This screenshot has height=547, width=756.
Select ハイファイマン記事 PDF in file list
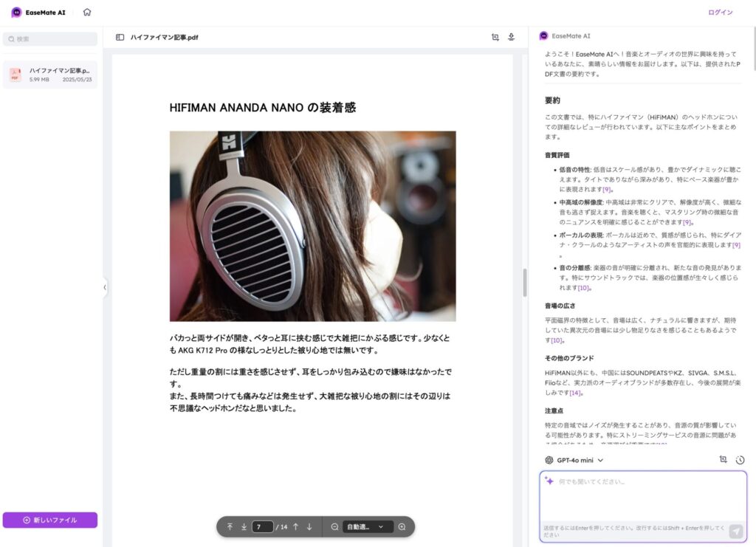50,75
